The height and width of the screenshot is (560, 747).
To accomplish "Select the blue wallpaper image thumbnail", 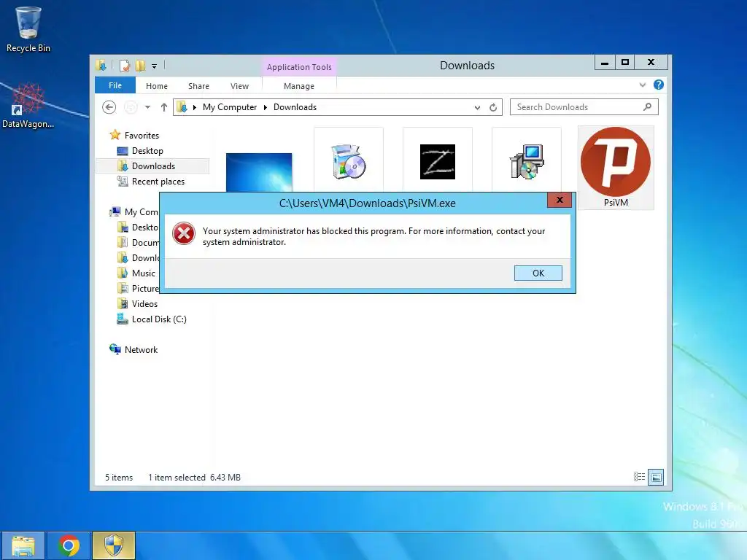I will tap(259, 172).
